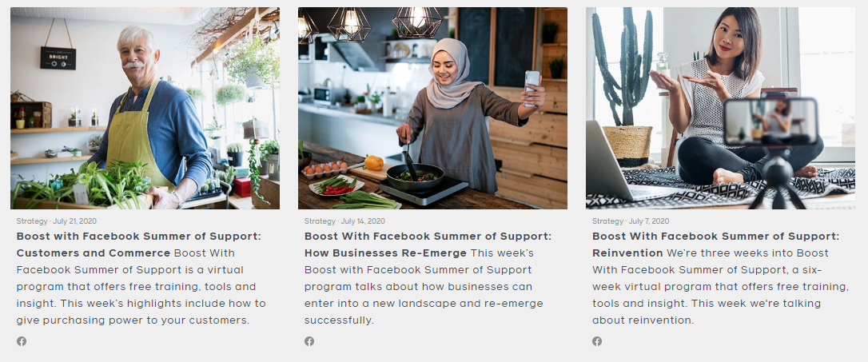
Task: Click the Facebook icon under How Businesses Re-Emerge article
Action: coord(309,341)
